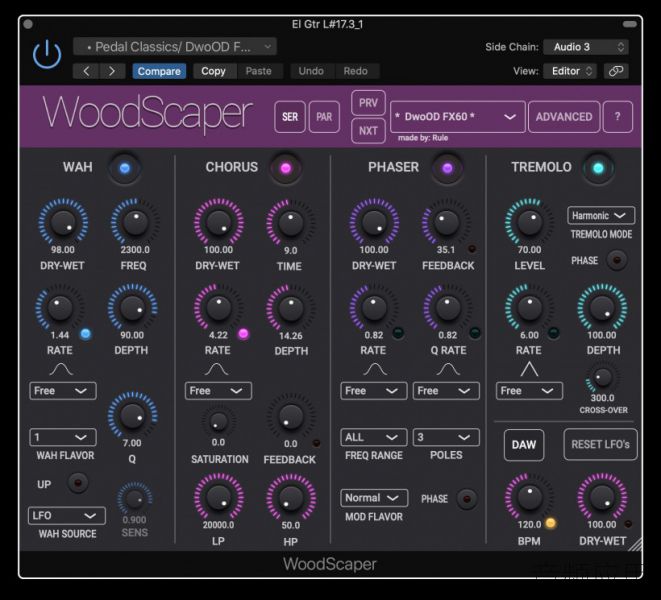Open the ADVANCED settings panel
The height and width of the screenshot is (600, 661).
(x=564, y=117)
